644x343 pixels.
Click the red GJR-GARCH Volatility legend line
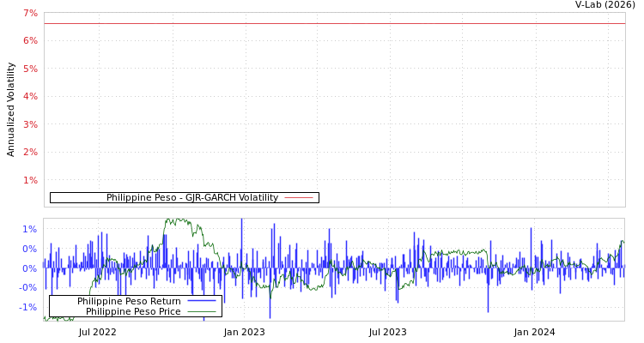pyautogui.click(x=298, y=198)
